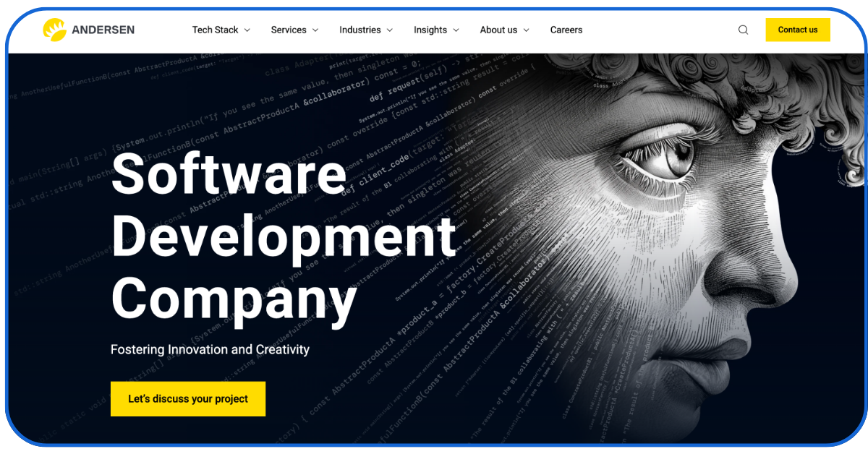Expand the chevron beside Services
Screen dimensions: 868x454
pos(315,30)
